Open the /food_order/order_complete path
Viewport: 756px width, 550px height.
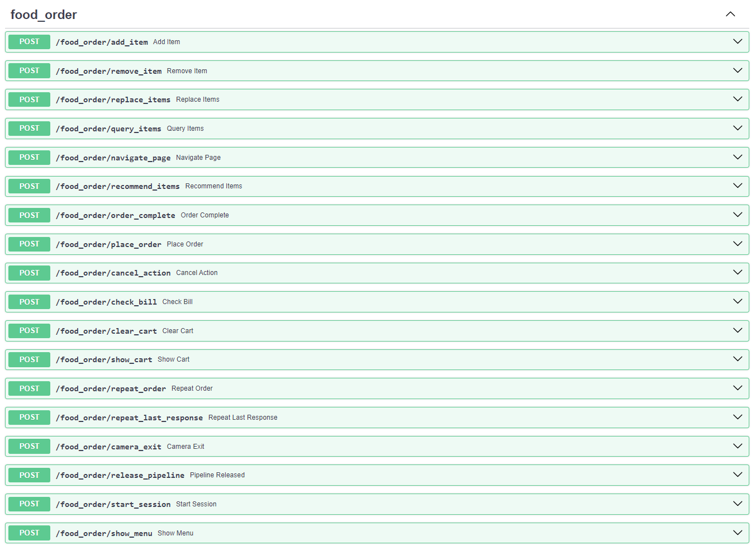[x=116, y=215]
